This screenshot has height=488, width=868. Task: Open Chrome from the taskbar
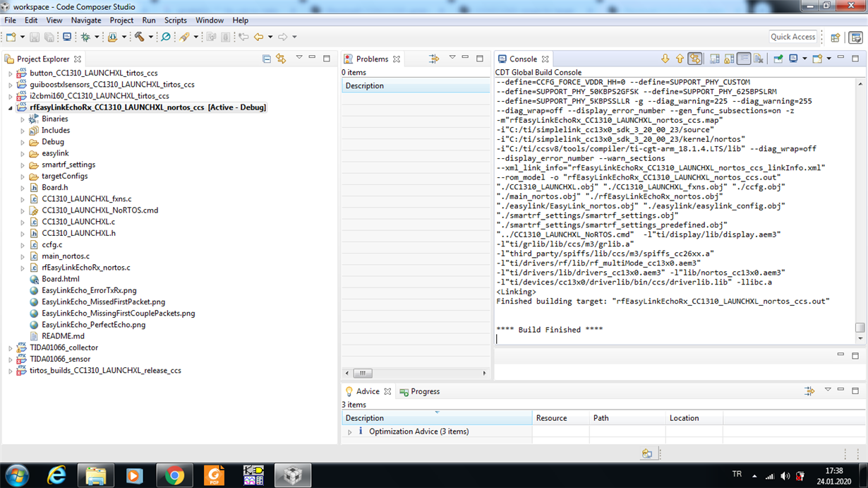[x=174, y=475]
